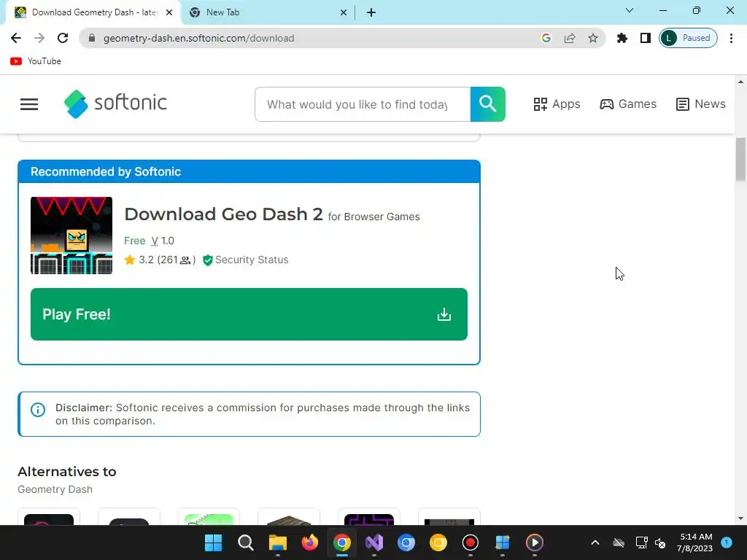Close the New Tab tab

pyautogui.click(x=344, y=12)
